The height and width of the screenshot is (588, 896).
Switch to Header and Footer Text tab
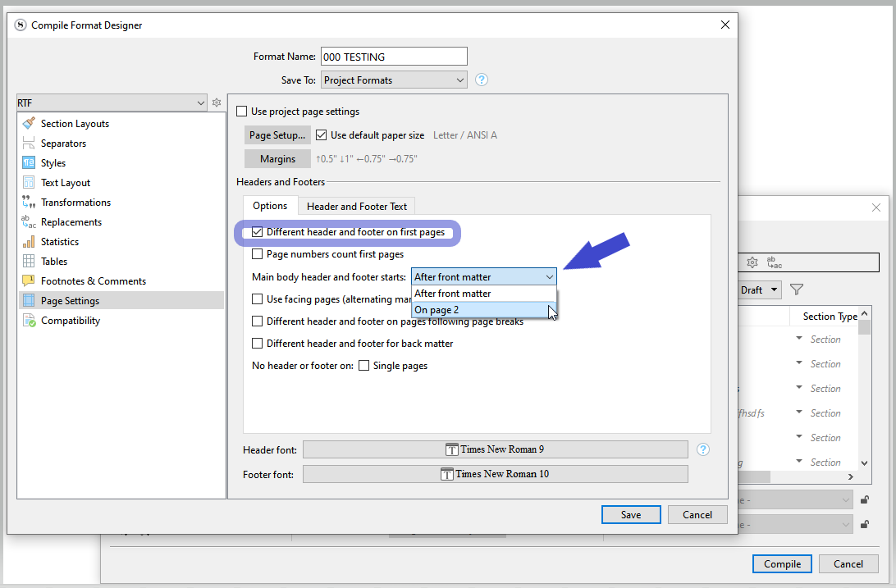357,206
